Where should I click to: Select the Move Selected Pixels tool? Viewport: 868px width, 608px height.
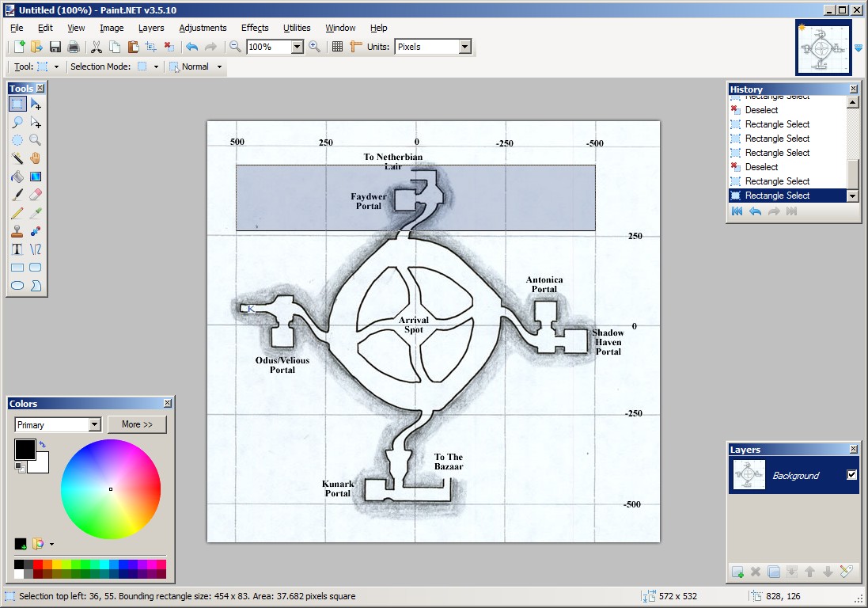point(36,104)
